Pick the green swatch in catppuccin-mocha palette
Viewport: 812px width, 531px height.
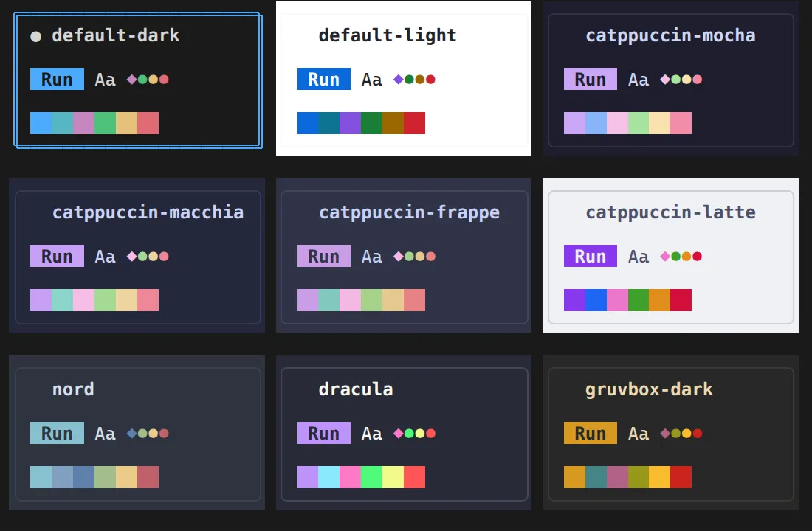pos(639,123)
